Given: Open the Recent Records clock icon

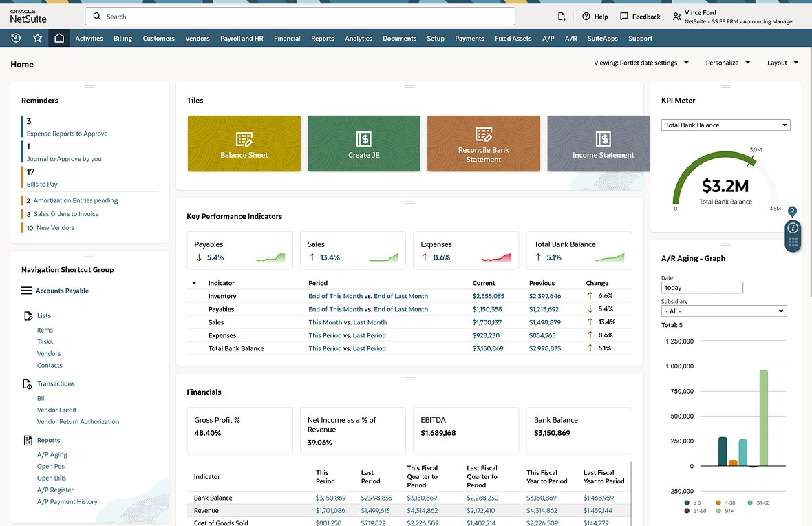Looking at the screenshot, I should coord(16,39).
